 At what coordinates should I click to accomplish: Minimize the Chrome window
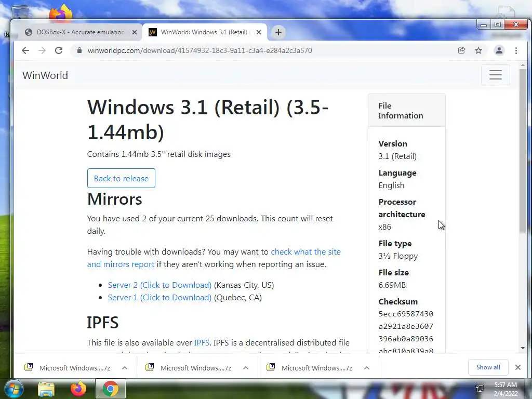[484, 25]
